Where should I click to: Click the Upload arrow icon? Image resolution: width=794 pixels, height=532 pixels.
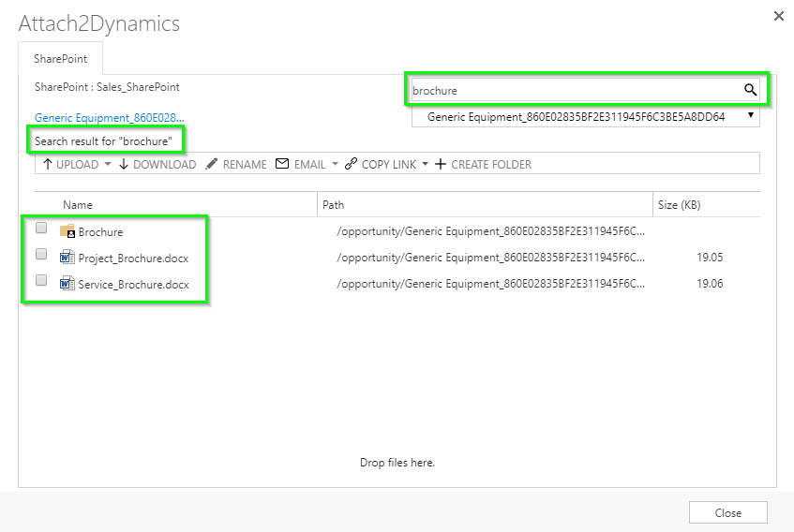(48, 164)
